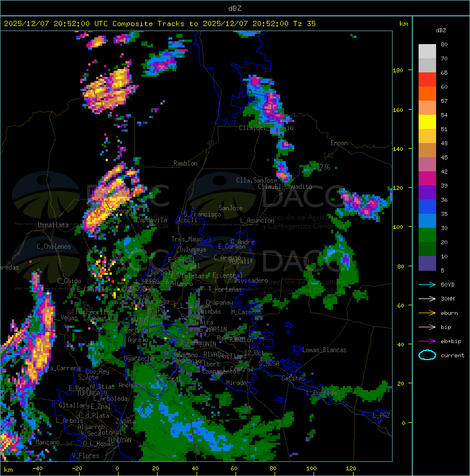Click the cyan 50YD track arrow in legend
470x476 pixels.
click(x=427, y=285)
